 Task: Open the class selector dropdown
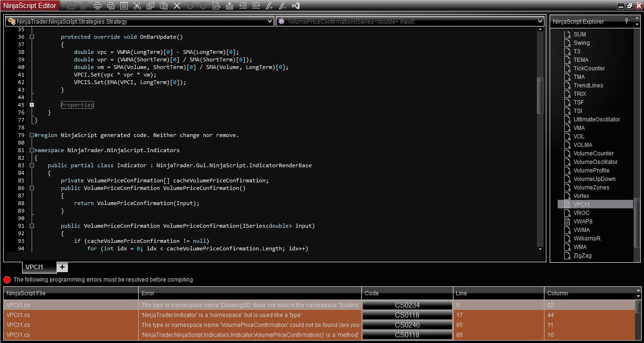[x=270, y=21]
